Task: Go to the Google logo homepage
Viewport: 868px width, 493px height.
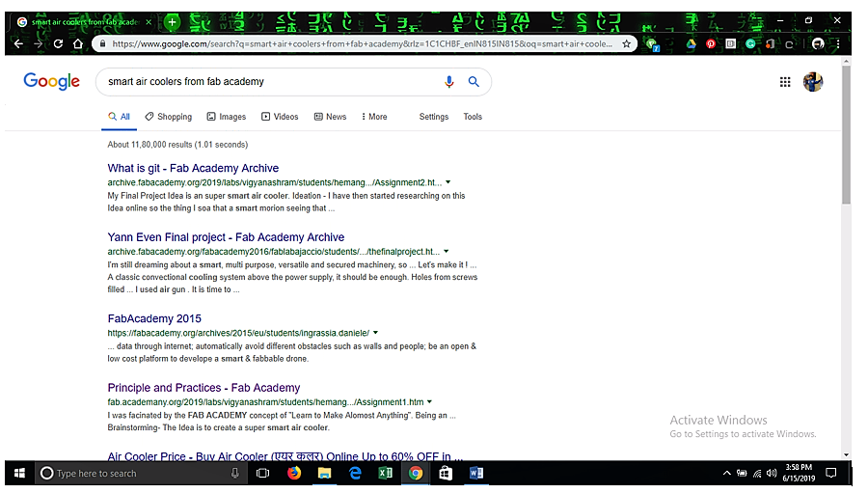Action: [51, 81]
